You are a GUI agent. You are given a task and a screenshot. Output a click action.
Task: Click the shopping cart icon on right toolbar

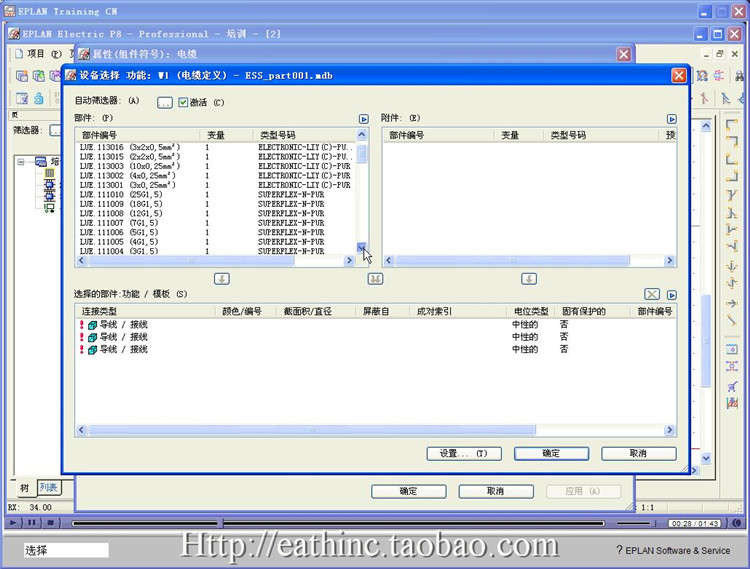pos(731,386)
